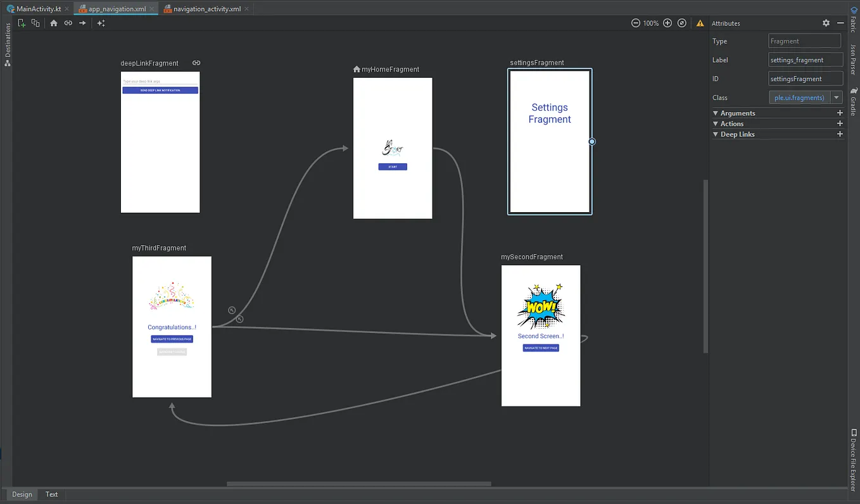Select the Create Nested Graph icon
The image size is (860, 504).
(x=35, y=22)
